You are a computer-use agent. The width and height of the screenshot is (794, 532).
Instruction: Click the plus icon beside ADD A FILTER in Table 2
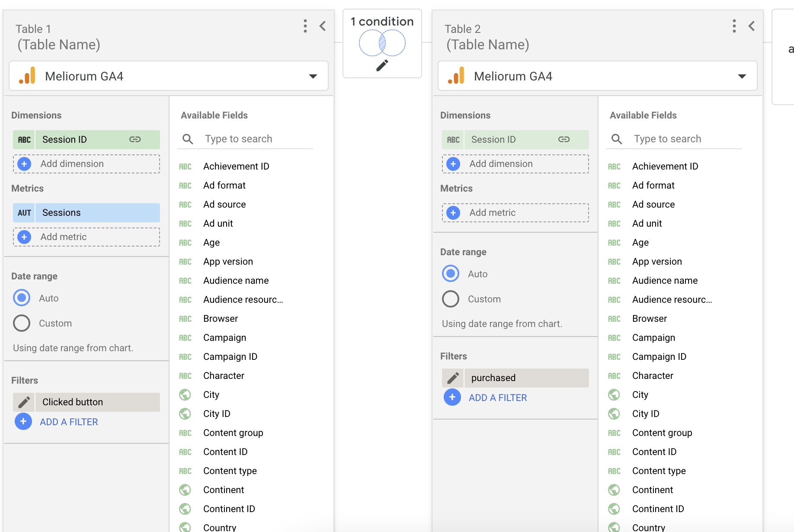pyautogui.click(x=452, y=397)
